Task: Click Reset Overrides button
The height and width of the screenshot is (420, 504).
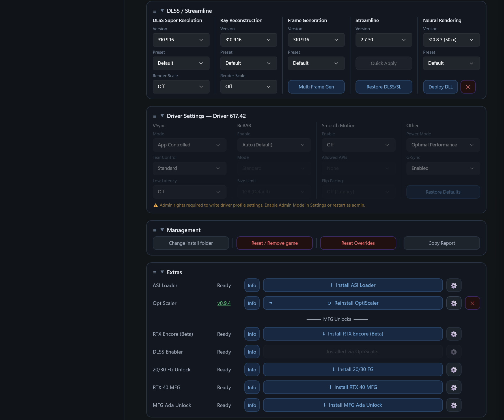Action: pyautogui.click(x=358, y=243)
